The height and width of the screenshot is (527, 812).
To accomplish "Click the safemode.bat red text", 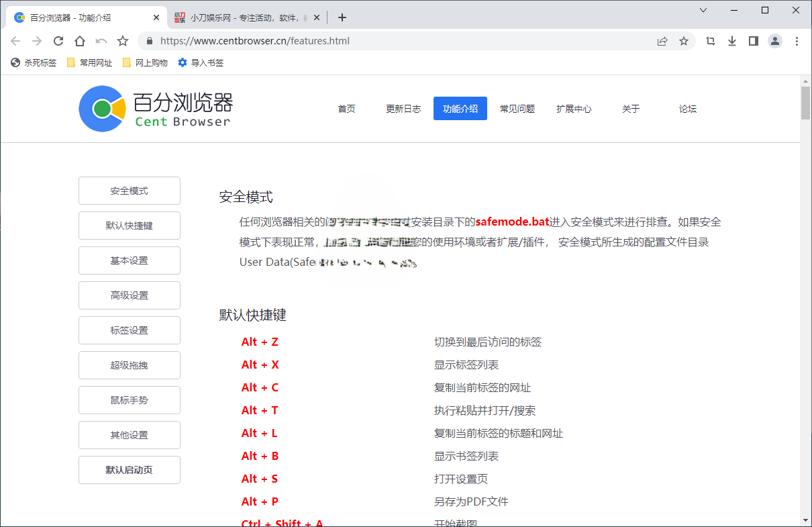I will point(513,222).
